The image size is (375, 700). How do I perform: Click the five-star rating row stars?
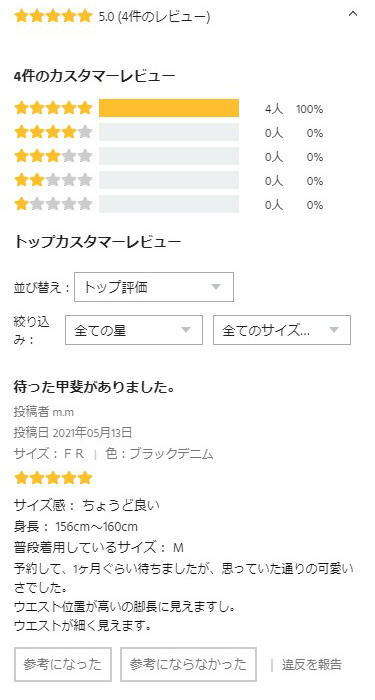53,108
